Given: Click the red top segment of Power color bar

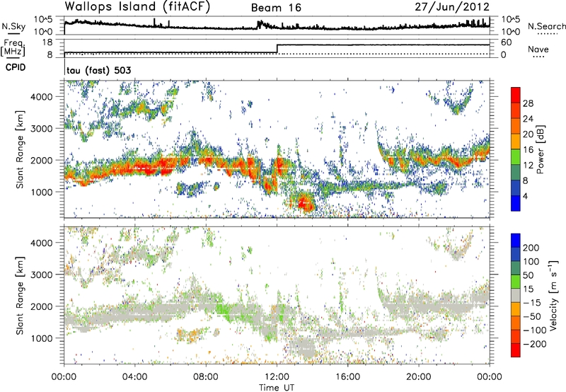Looking at the screenshot, I should [x=516, y=95].
